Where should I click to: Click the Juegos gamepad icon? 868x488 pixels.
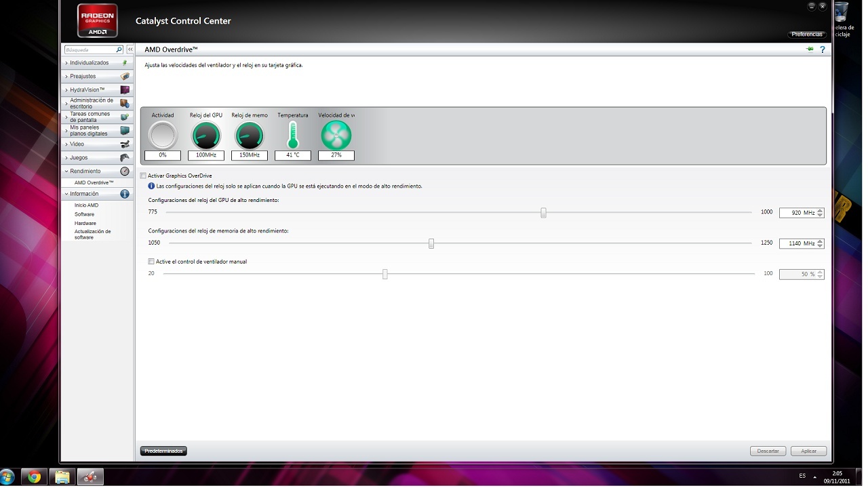125,157
